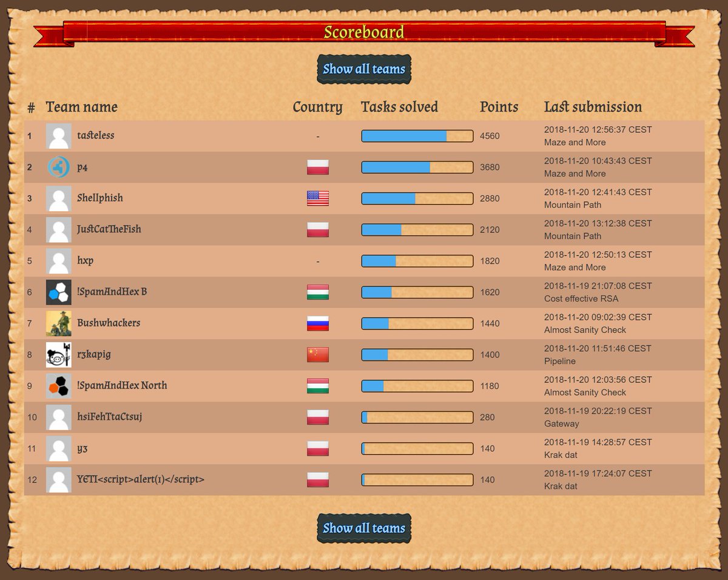Select team name p4
Viewport: 728px width, 580px height.
click(83, 167)
